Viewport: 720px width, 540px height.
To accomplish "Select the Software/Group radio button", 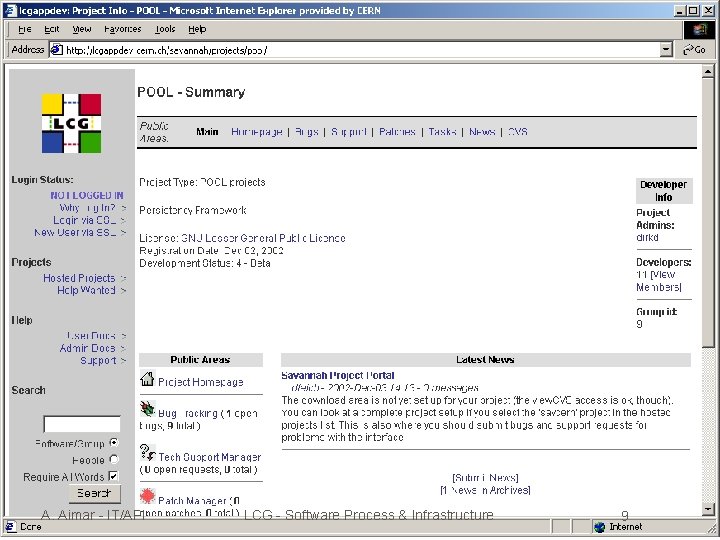I will tap(114, 443).
